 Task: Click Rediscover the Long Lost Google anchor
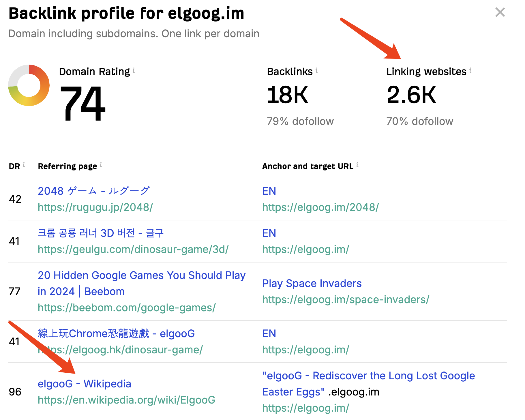pyautogui.click(x=368, y=384)
